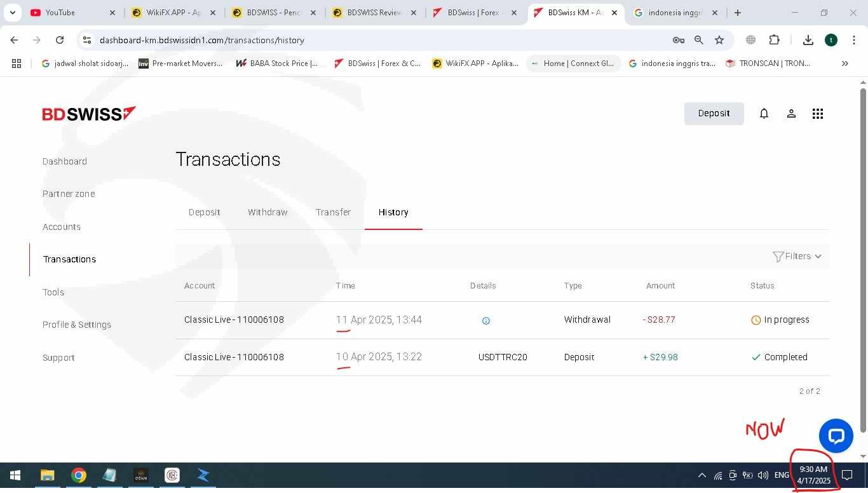Open the notifications bell icon
This screenshot has height=493, width=868.
[x=764, y=114]
